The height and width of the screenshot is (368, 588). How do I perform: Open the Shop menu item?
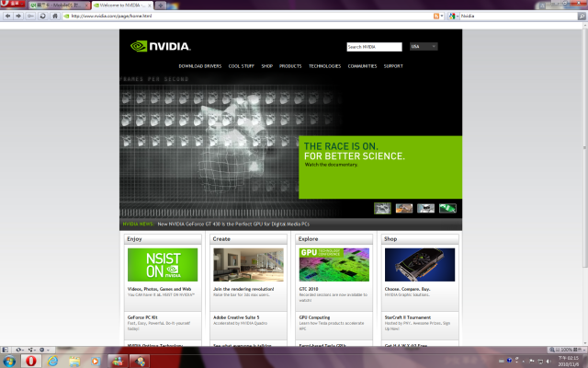point(267,66)
